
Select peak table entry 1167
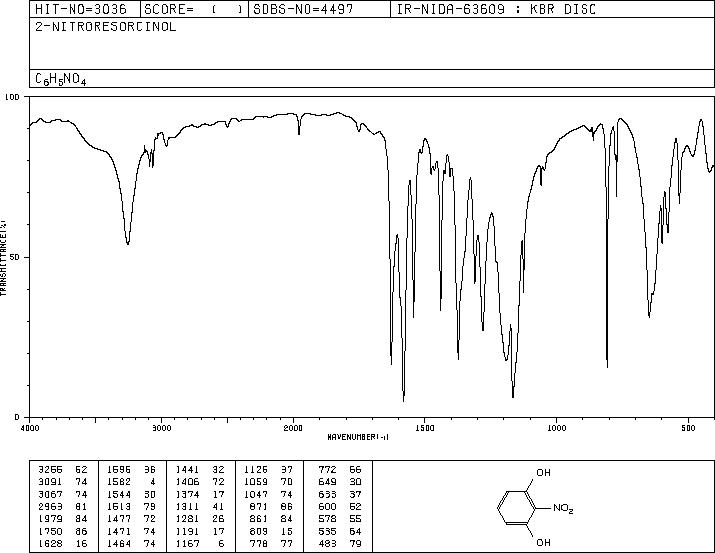tap(187, 544)
